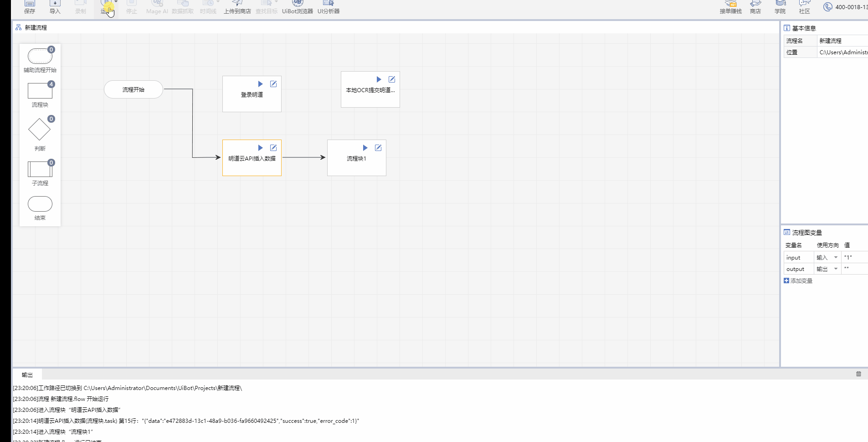Select the 流程块1 block label
868x442 pixels.
356,159
